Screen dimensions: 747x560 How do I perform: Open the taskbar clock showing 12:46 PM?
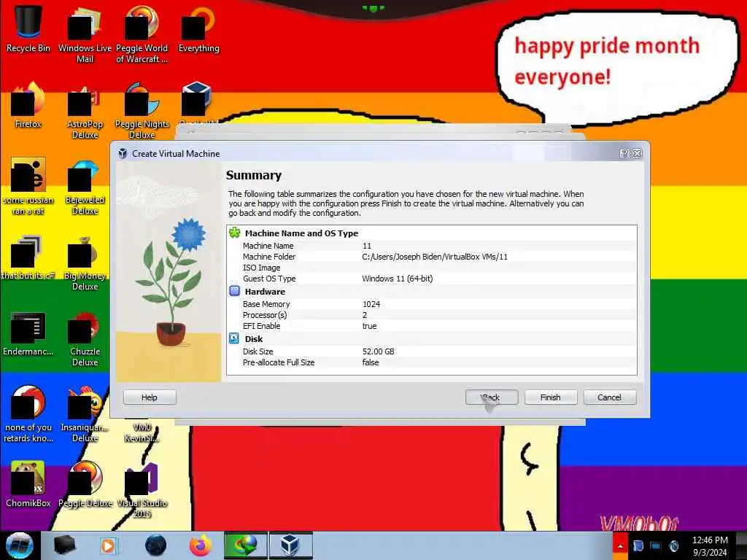coord(709,545)
